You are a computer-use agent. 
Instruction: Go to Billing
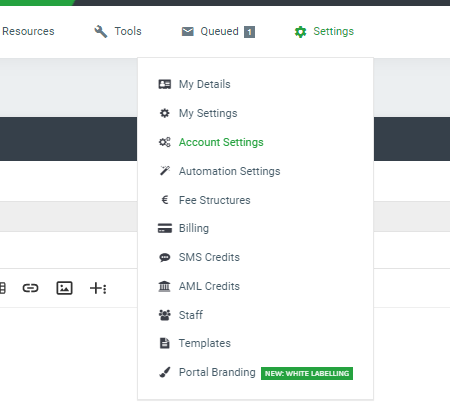pyautogui.click(x=194, y=228)
